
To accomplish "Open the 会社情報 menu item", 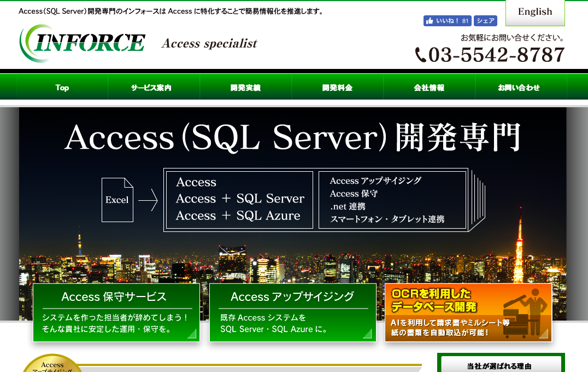I will pos(429,88).
